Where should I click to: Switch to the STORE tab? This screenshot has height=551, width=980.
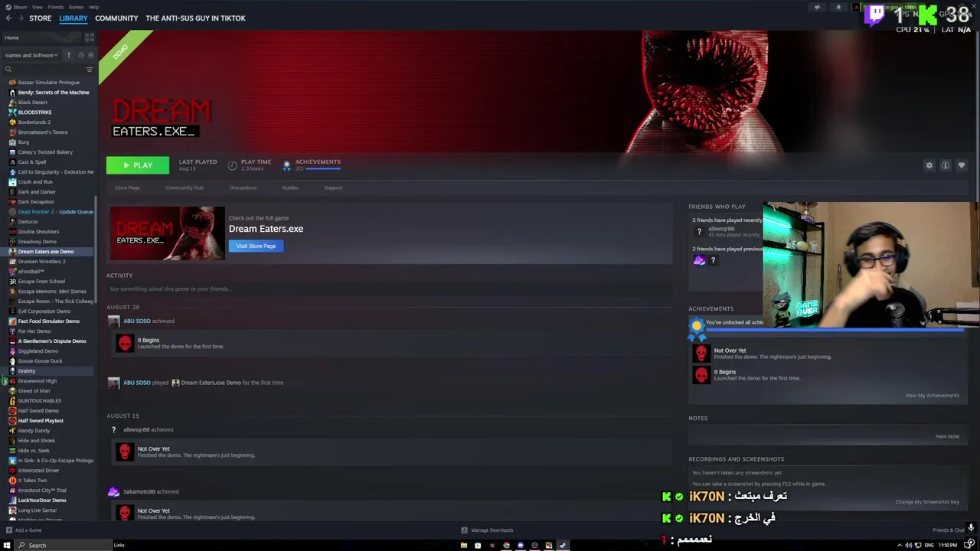(40, 18)
